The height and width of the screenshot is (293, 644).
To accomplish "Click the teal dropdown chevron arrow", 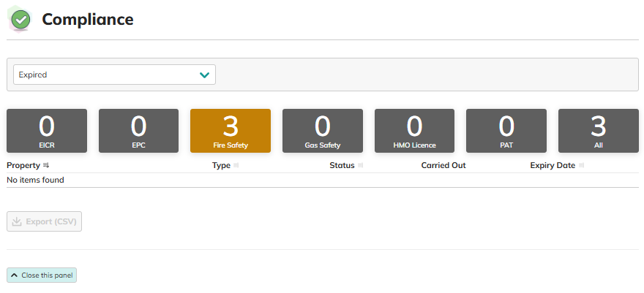I will click(x=204, y=75).
